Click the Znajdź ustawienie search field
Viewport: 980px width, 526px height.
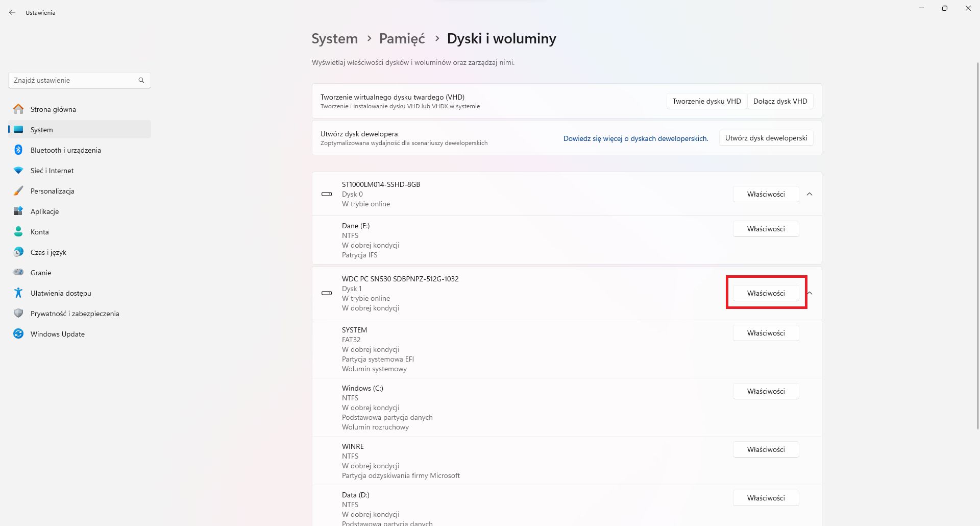(79, 80)
